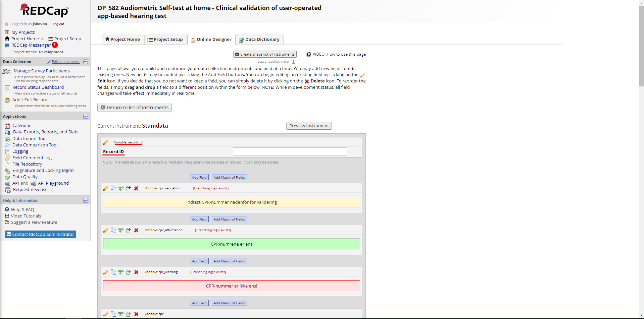Move the cpr_affirmation field

tap(129, 230)
